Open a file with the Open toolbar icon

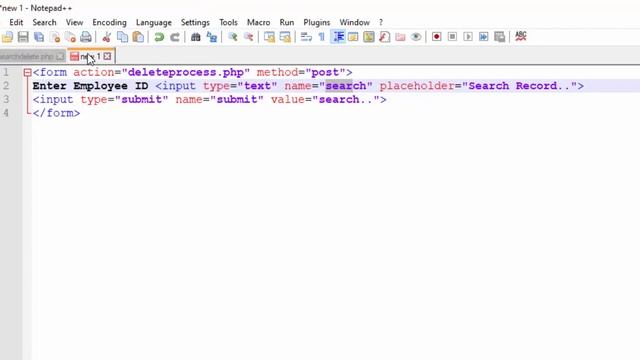click(x=7, y=37)
